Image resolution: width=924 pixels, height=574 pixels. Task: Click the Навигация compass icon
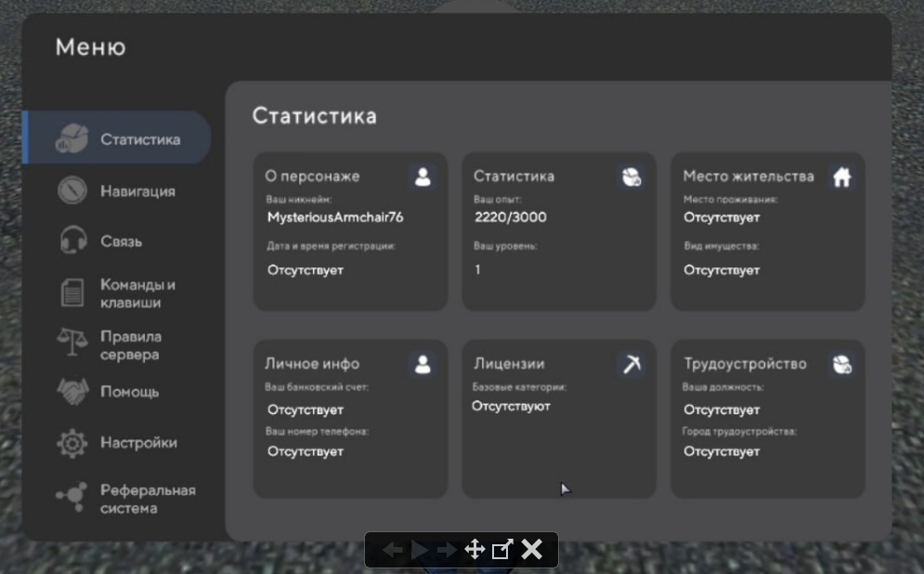click(72, 190)
